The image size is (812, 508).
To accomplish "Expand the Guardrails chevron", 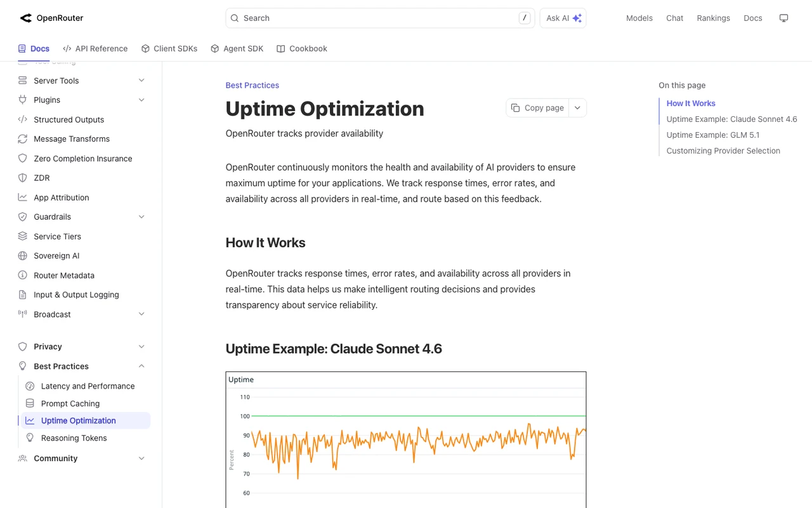I will (141, 217).
